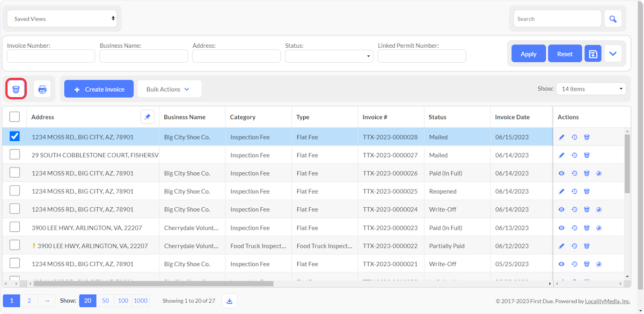Focus the Search text box
644x314 pixels.
click(x=558, y=19)
